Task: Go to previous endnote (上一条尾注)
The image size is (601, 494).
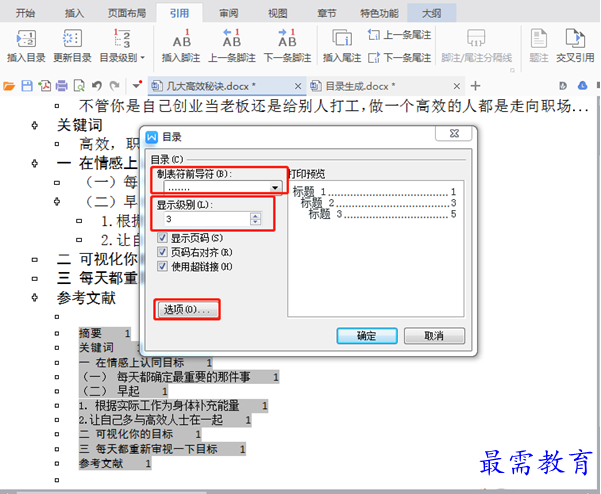Action: click(399, 35)
